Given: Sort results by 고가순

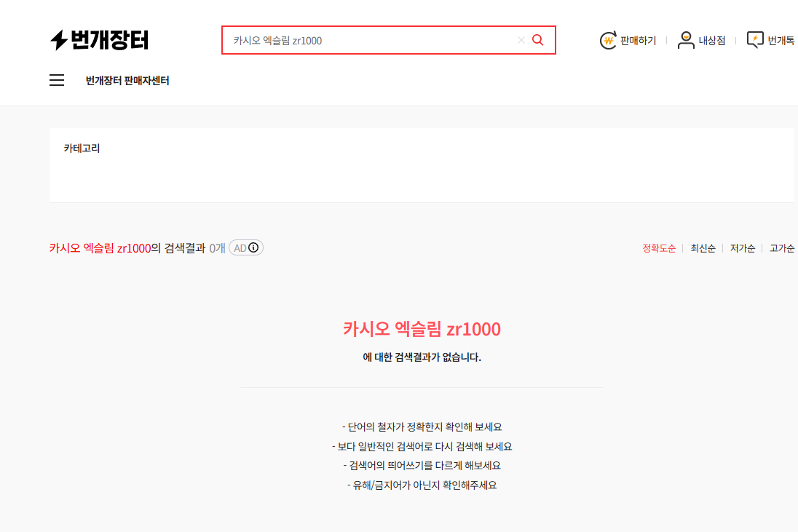Looking at the screenshot, I should (782, 248).
